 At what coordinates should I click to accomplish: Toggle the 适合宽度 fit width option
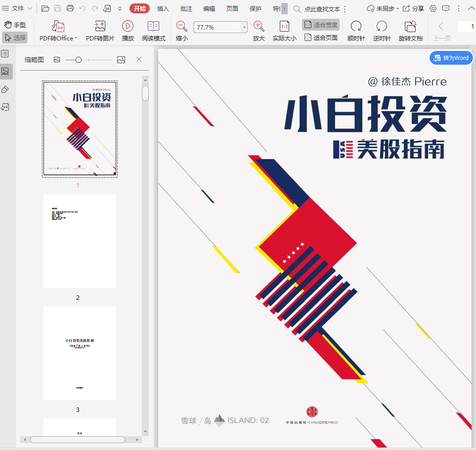click(x=321, y=25)
